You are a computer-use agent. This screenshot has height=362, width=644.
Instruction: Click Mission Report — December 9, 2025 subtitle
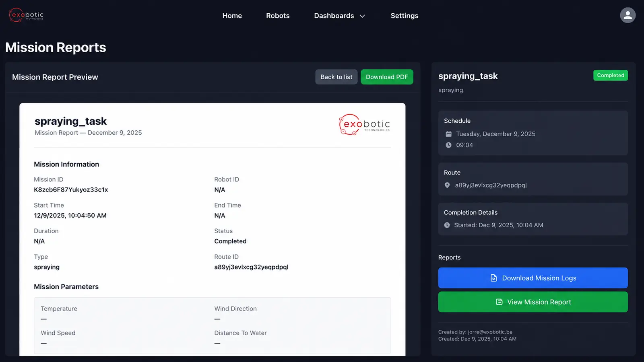[88, 133]
